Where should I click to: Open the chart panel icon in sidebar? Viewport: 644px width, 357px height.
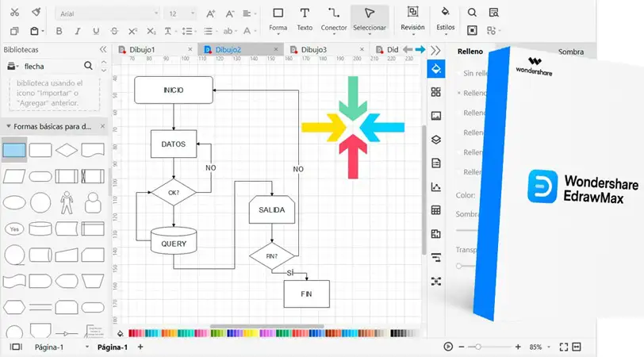click(x=435, y=187)
